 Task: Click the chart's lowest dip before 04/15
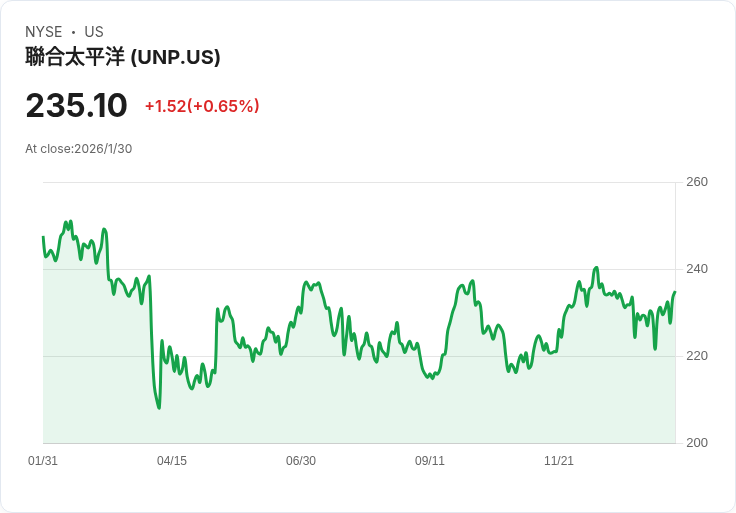click(x=159, y=407)
